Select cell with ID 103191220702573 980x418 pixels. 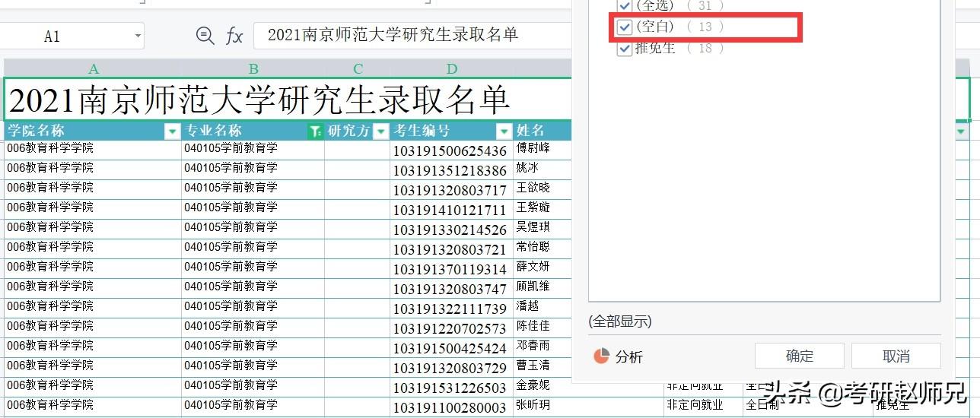[452, 328]
